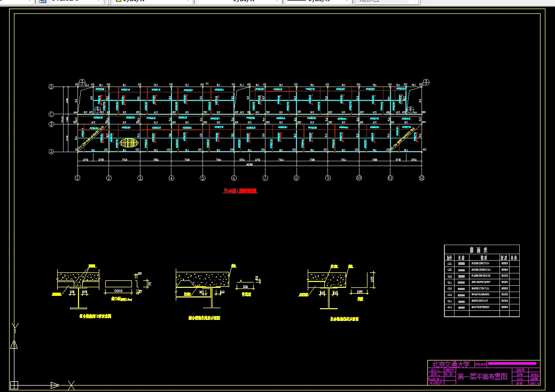Select the 100 dimension in middle detail
This screenshot has width=555, height=392.
coord(245,287)
